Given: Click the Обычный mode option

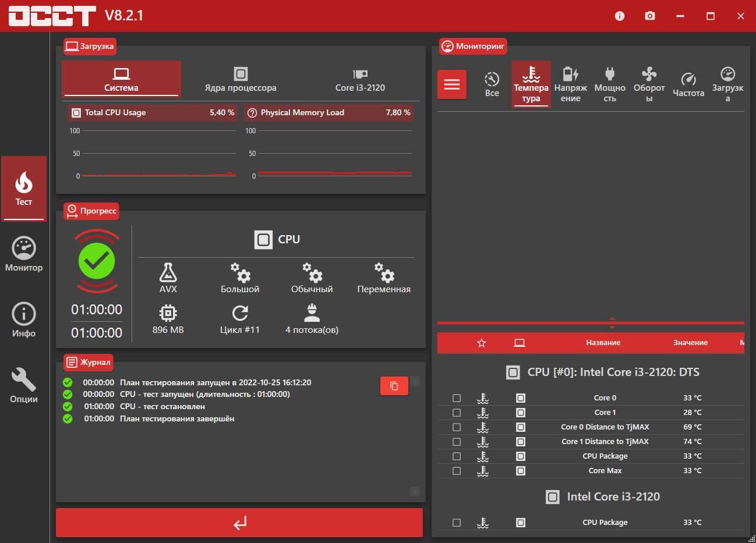Looking at the screenshot, I should [312, 278].
